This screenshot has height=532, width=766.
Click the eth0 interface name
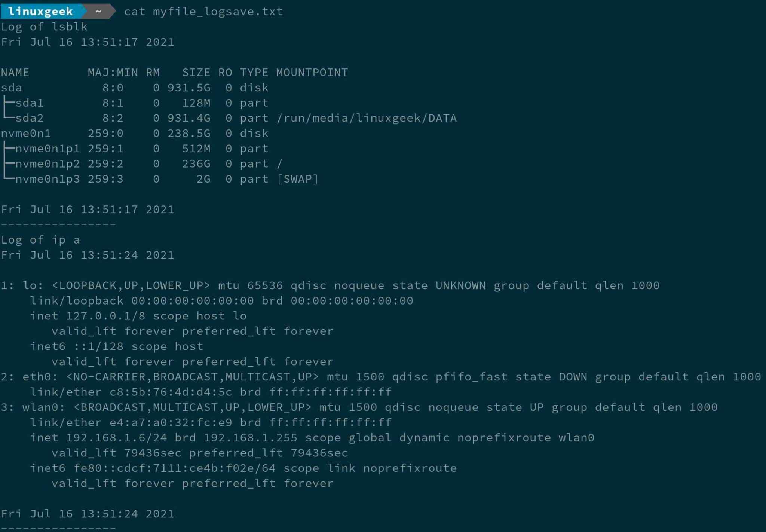pyautogui.click(x=37, y=377)
